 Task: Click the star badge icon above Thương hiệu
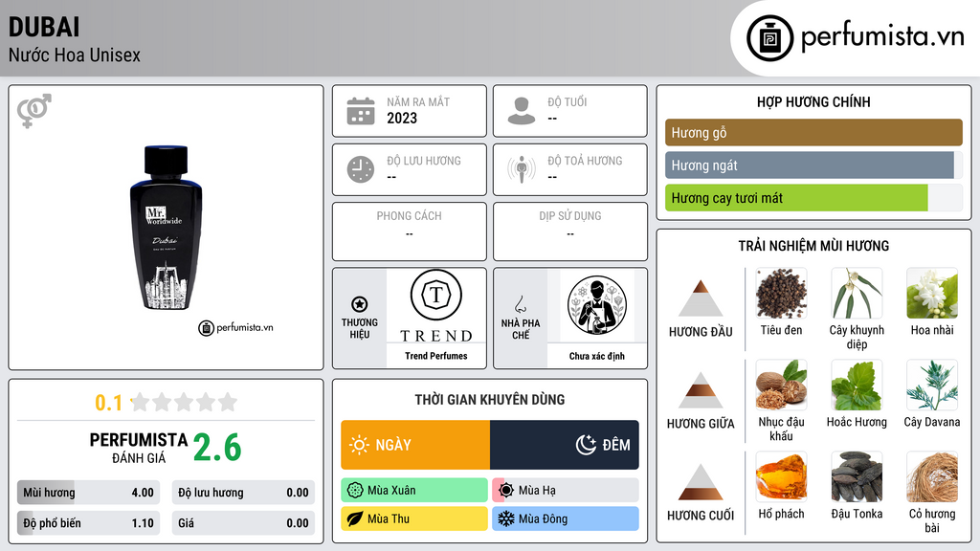pyautogui.click(x=360, y=304)
